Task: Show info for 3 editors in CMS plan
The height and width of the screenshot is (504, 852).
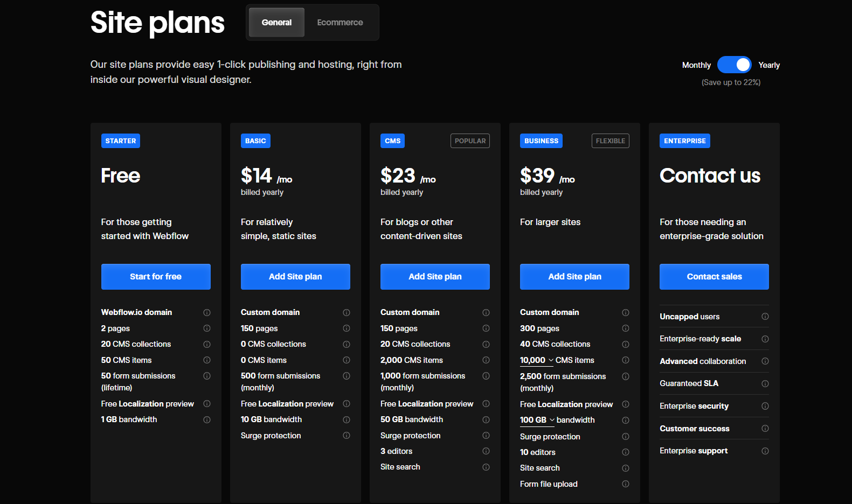Action: [x=486, y=451]
